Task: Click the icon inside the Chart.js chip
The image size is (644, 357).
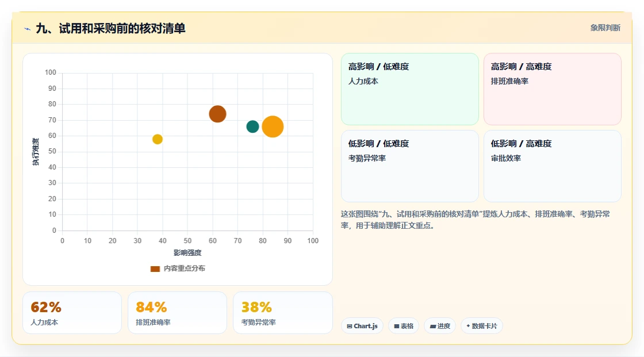Action: tap(350, 326)
